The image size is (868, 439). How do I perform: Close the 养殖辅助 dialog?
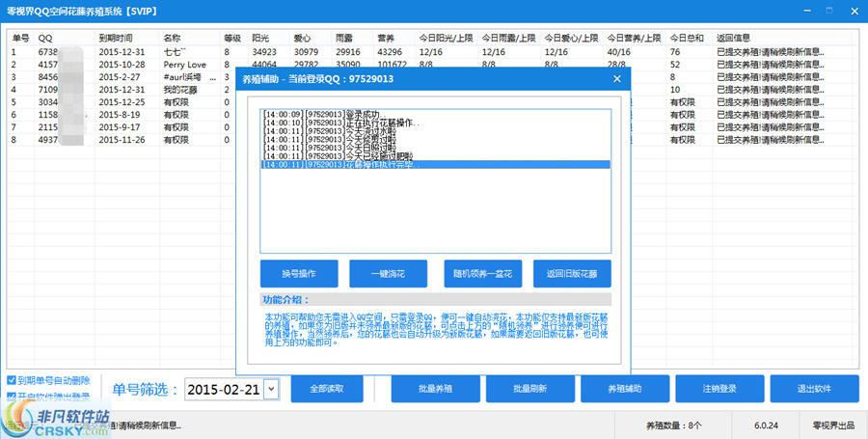pos(617,79)
